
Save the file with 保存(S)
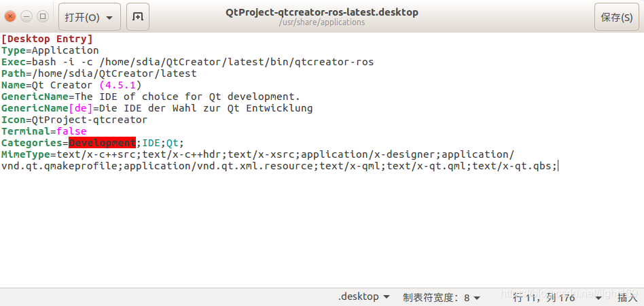click(x=616, y=17)
